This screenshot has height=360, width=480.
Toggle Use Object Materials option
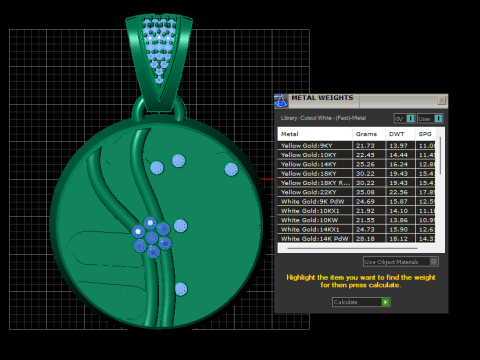coord(401,262)
